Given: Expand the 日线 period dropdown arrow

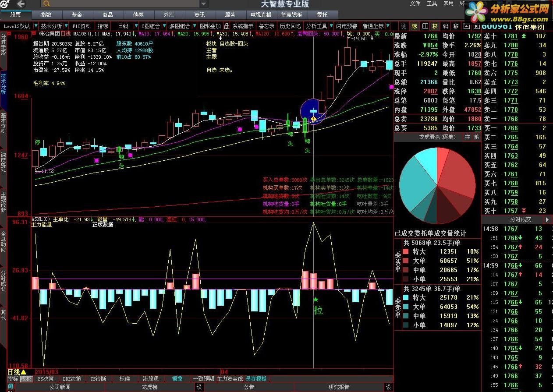Looking at the screenshot, I should [x=136, y=26].
